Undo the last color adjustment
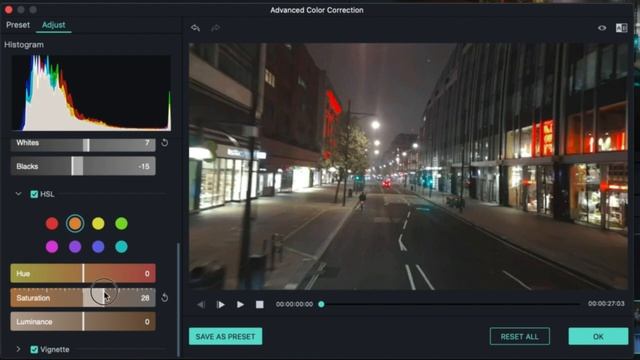 [x=196, y=28]
